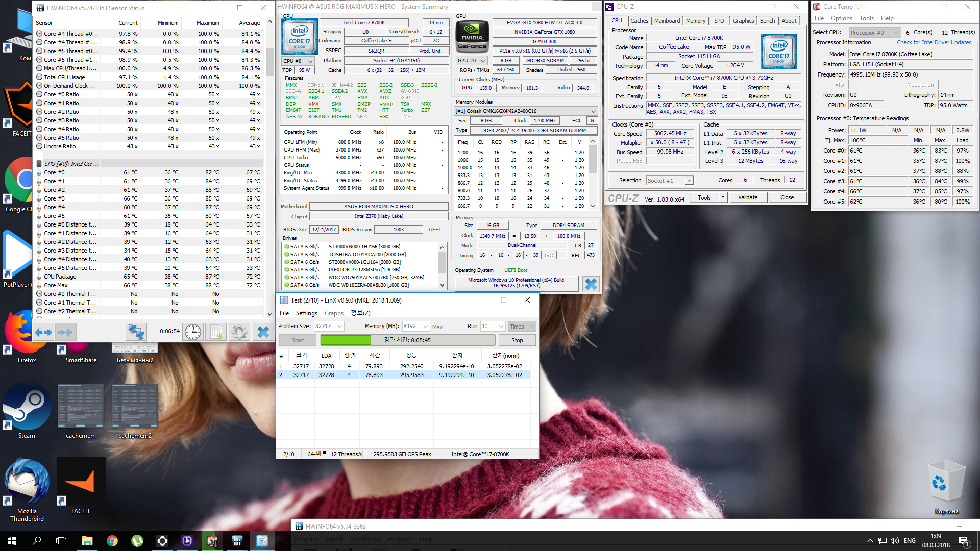The height and width of the screenshot is (551, 980).
Task: Open the Options menu in Core Temp
Action: (841, 18)
